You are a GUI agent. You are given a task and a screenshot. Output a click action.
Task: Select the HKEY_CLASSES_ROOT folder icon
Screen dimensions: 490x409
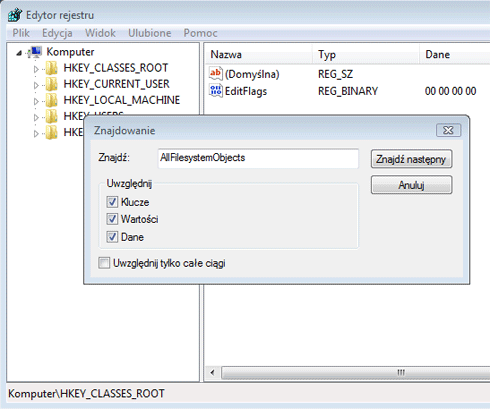[x=51, y=68]
